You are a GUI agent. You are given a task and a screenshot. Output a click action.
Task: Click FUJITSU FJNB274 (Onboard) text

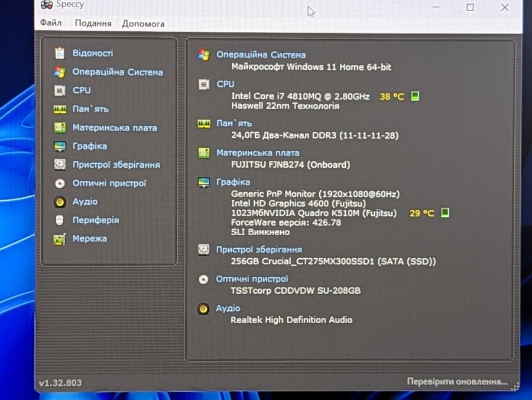(290, 164)
